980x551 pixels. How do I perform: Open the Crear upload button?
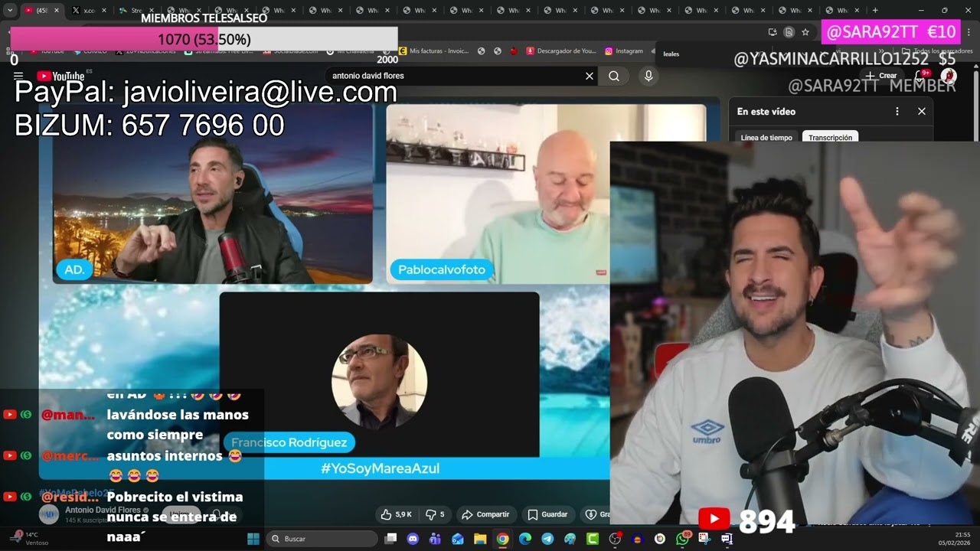tap(881, 76)
